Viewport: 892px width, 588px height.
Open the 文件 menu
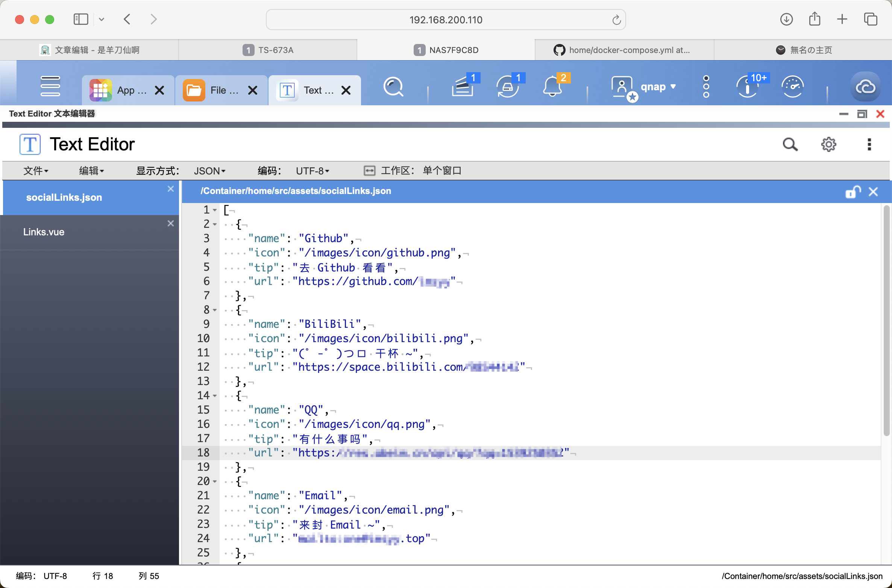click(x=36, y=171)
